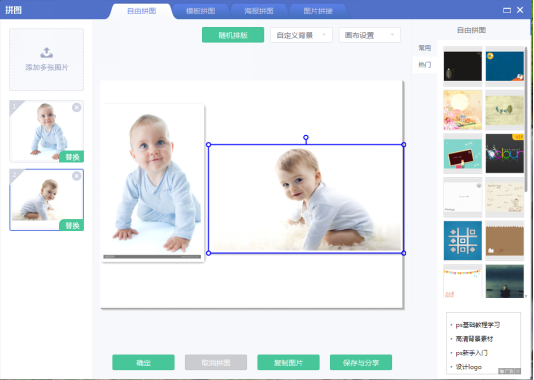Click the background list scrollbar

point(526,119)
